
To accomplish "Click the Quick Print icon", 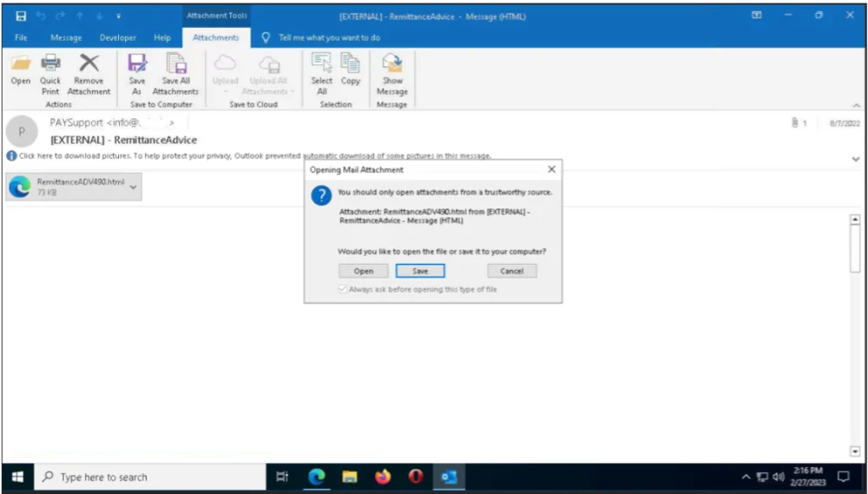I will (50, 63).
